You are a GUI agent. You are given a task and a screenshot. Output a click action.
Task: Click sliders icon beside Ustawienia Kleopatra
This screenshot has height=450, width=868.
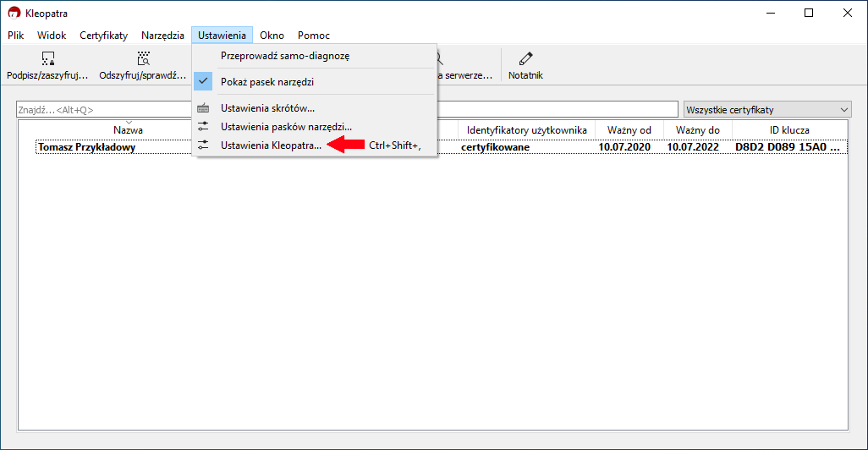click(x=203, y=145)
